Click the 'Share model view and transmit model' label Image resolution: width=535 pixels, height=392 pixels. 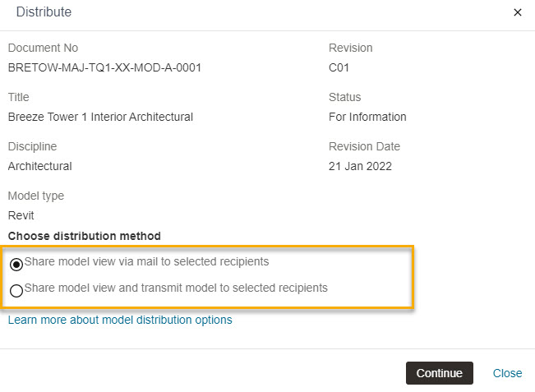[176, 288]
